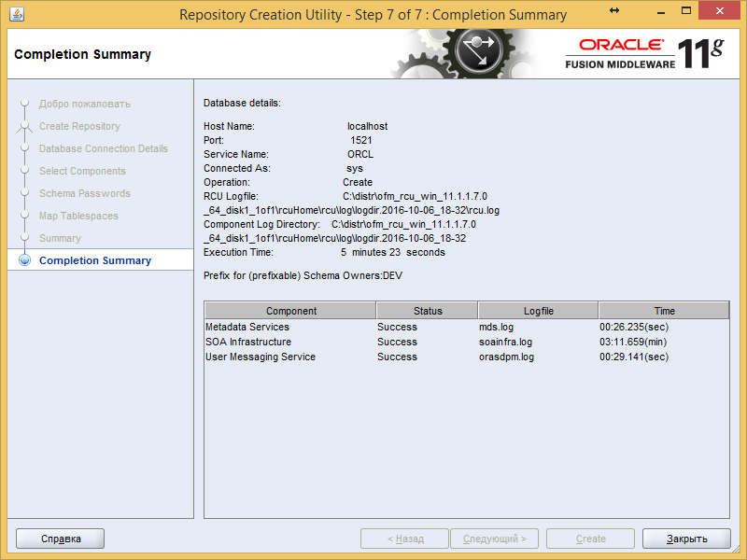Click the Component column header
The width and height of the screenshot is (747, 560).
(291, 310)
